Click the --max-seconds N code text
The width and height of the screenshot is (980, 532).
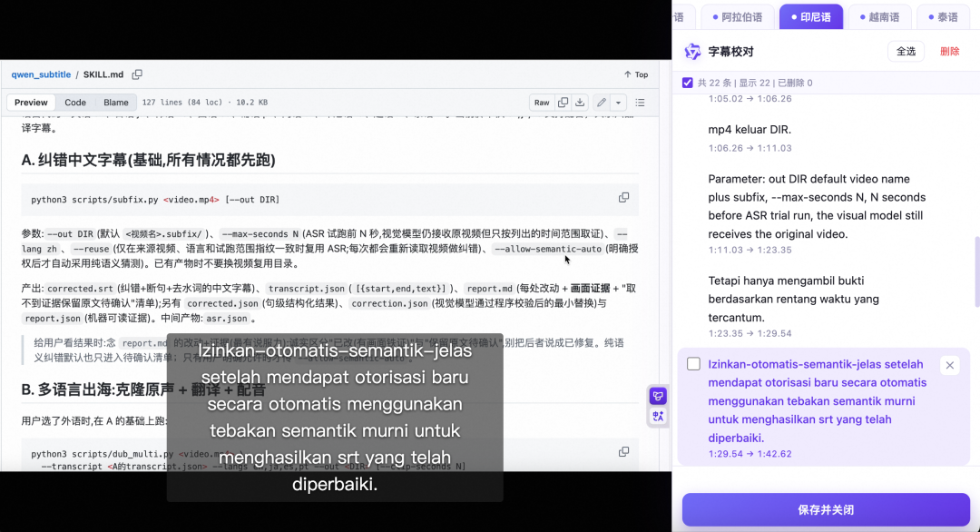(260, 234)
